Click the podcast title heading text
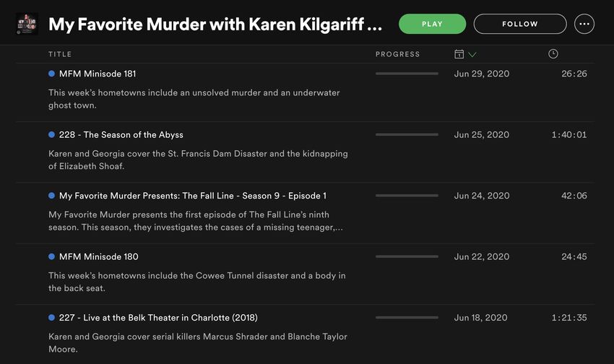This screenshot has width=614, height=364. [215, 25]
